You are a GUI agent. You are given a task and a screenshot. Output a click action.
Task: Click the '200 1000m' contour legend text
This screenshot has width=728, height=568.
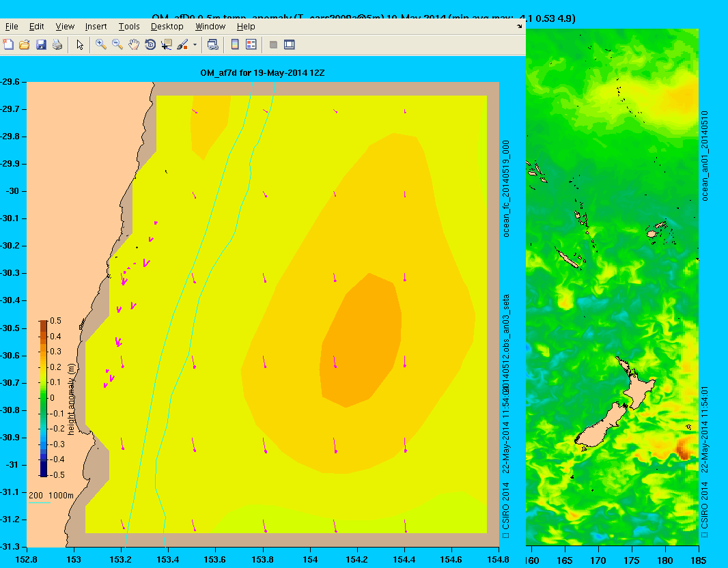pos(51,495)
